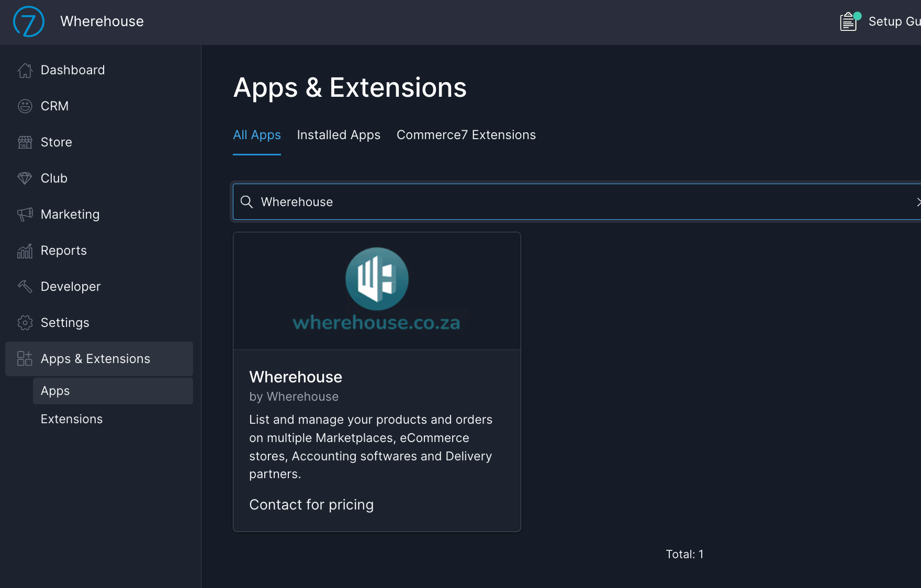The image size is (921, 588).
Task: Open the Commerce7 Extensions tab
Action: (x=466, y=135)
